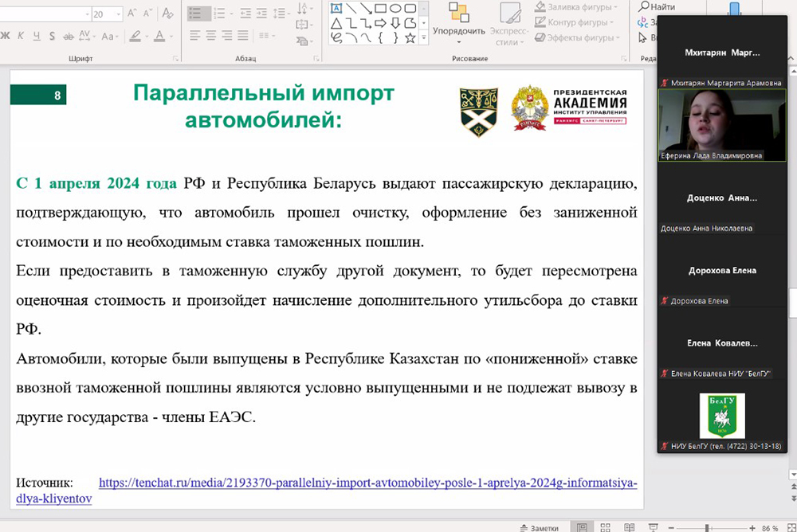Viewport: 797px width, 532px height.
Task: Switch to reading view in status bar
Action: coord(629,527)
